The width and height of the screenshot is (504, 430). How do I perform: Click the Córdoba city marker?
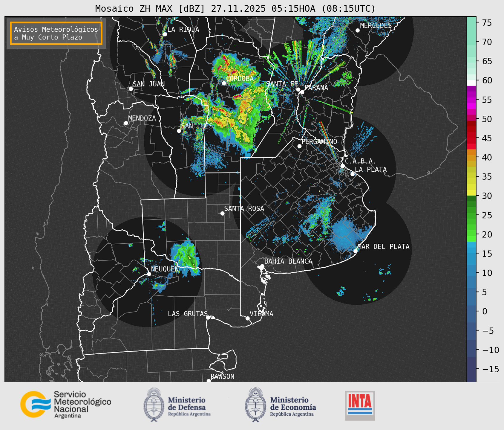pyautogui.click(x=224, y=83)
